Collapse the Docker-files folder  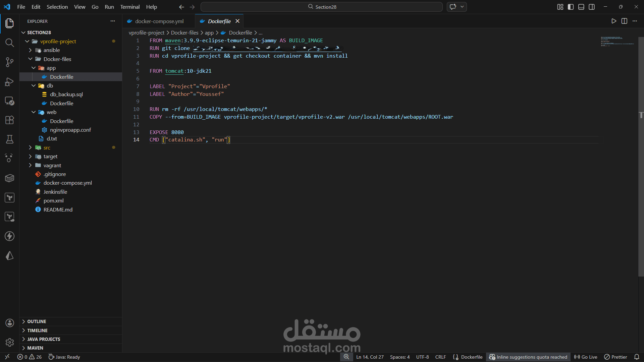click(x=57, y=59)
